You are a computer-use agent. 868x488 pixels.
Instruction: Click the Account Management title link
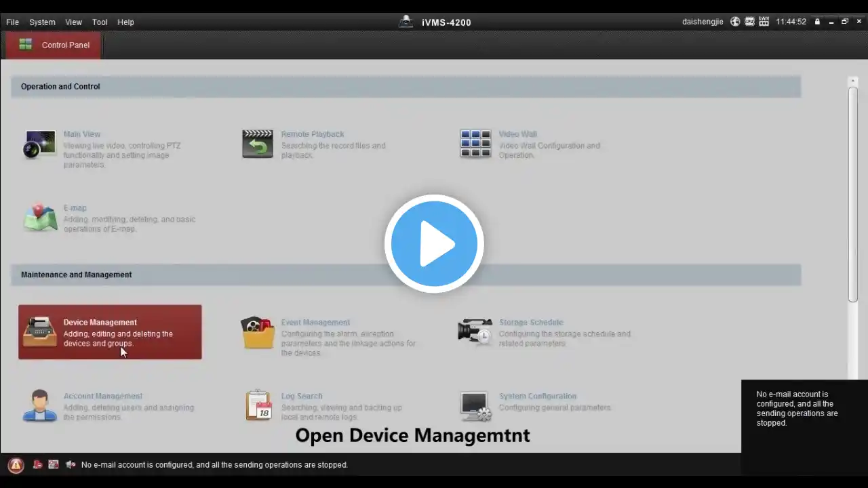[x=103, y=396]
